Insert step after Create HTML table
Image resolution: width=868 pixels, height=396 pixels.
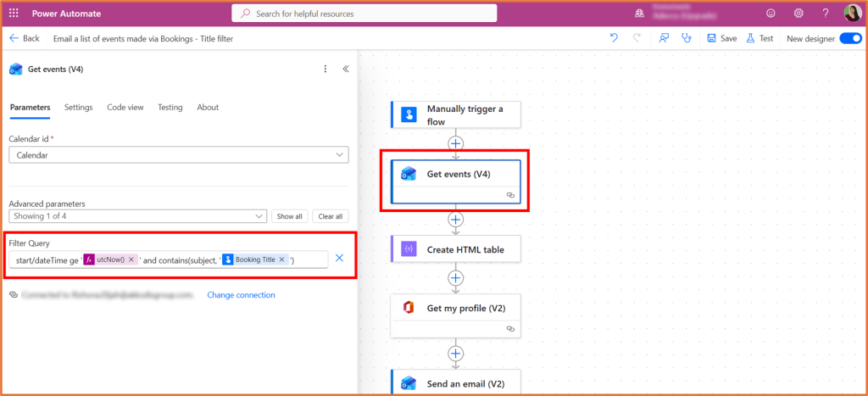point(455,277)
